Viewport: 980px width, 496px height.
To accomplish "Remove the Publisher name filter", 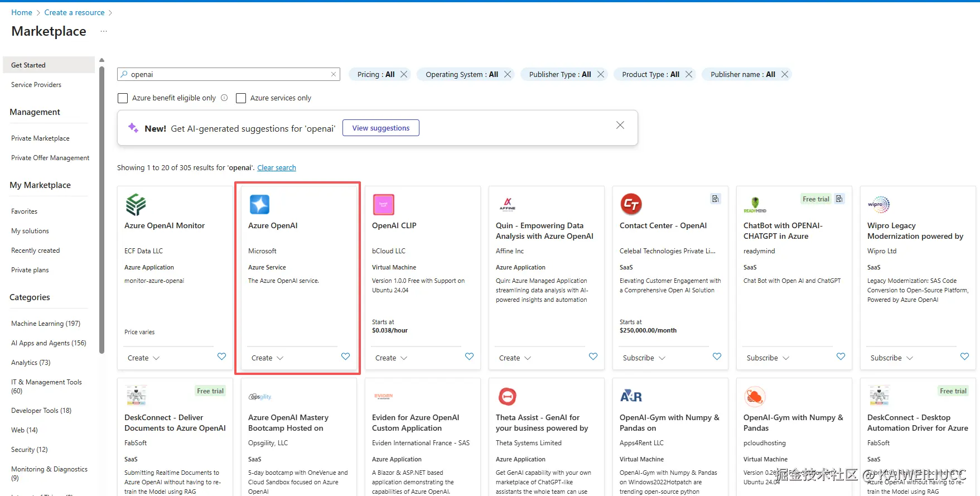I will 785,74.
